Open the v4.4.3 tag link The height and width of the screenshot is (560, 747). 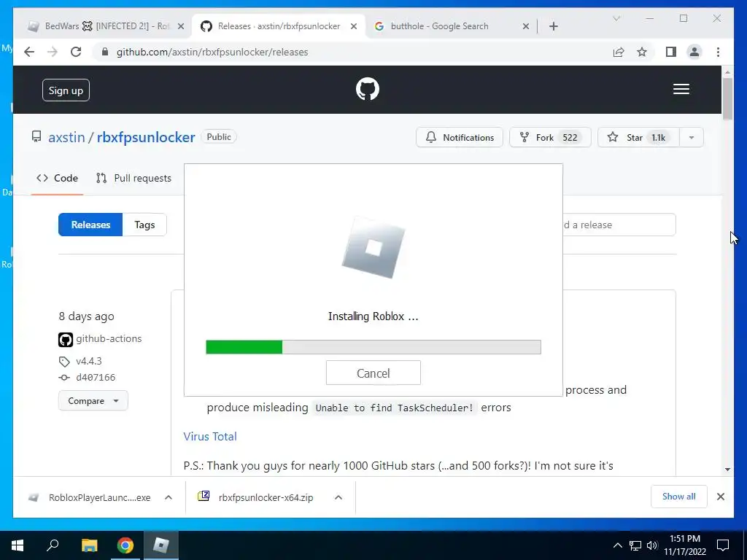point(88,361)
